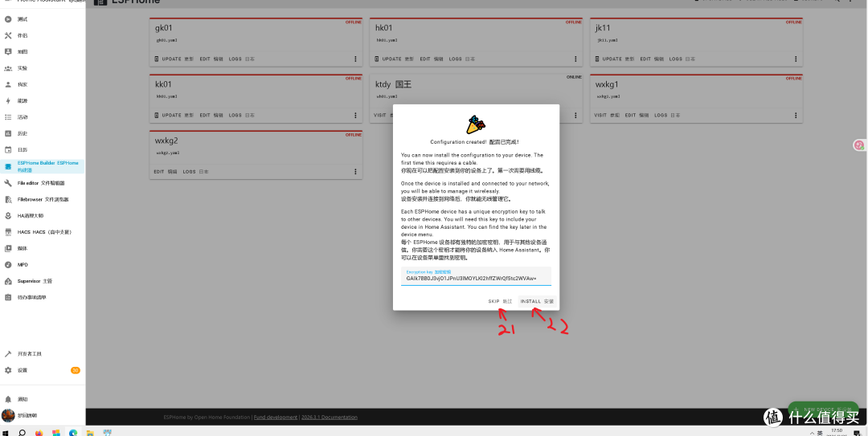Viewport: 868px width, 436px height.
Task: Click the single person sidebar icon
Action: [8, 84]
